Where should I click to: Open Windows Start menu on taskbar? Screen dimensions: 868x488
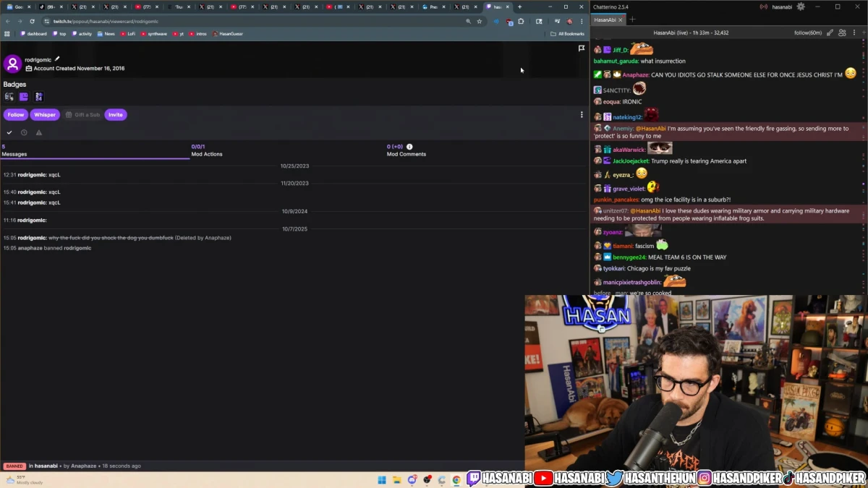tap(382, 480)
